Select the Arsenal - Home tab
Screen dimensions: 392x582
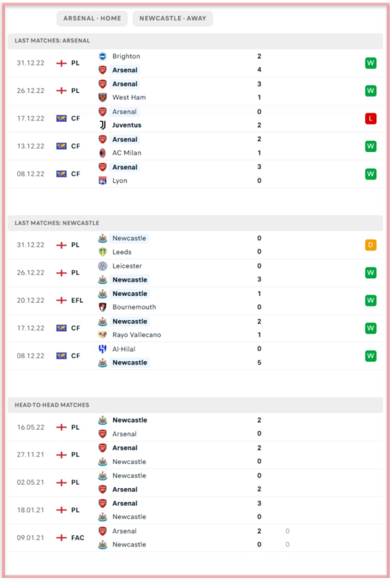point(92,18)
